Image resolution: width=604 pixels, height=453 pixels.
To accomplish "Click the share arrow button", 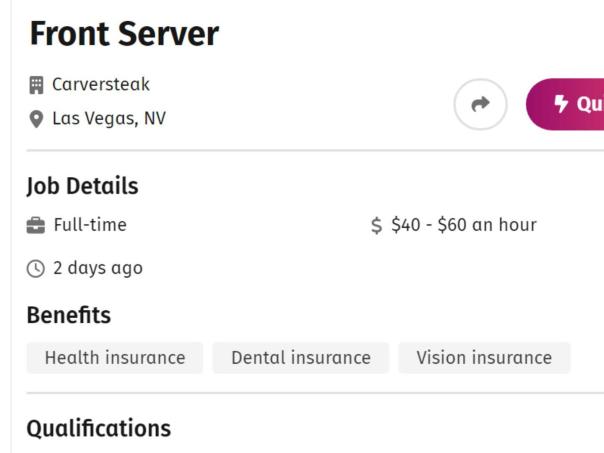I will [481, 104].
